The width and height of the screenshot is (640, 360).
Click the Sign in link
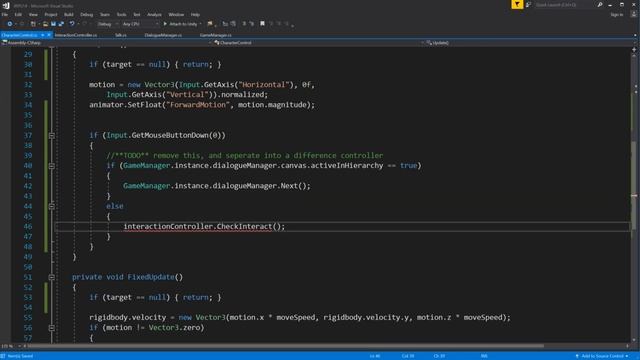pos(617,14)
